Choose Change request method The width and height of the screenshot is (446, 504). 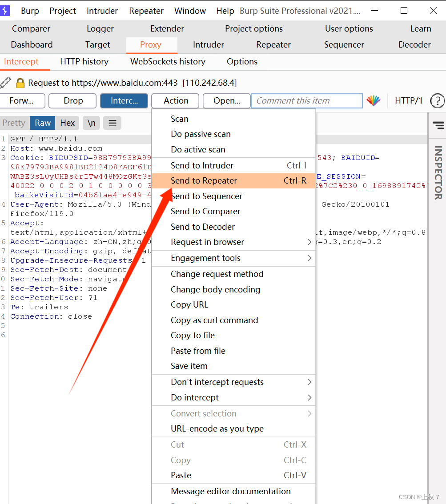[x=233, y=274]
